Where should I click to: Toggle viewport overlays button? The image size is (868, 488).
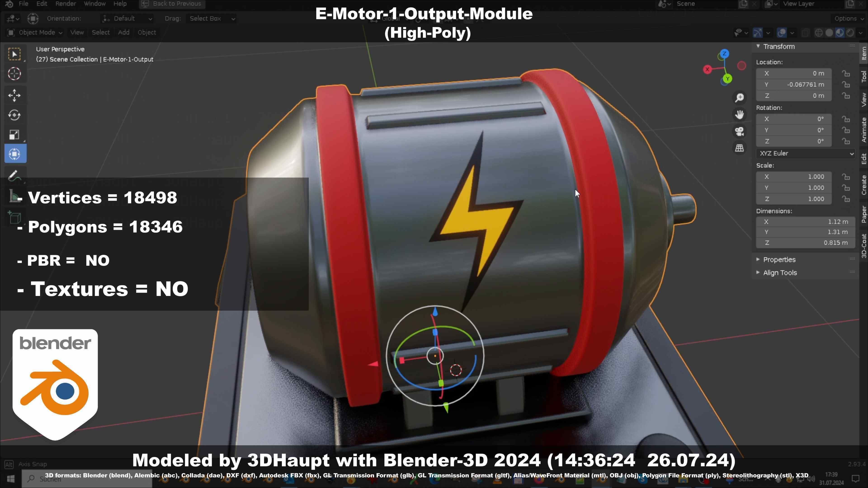[x=782, y=33]
